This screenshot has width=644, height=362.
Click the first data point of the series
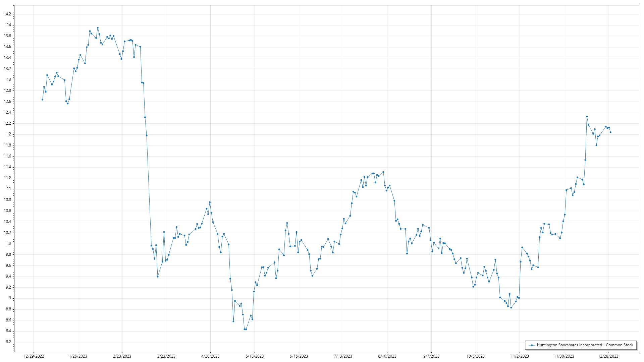(x=42, y=100)
